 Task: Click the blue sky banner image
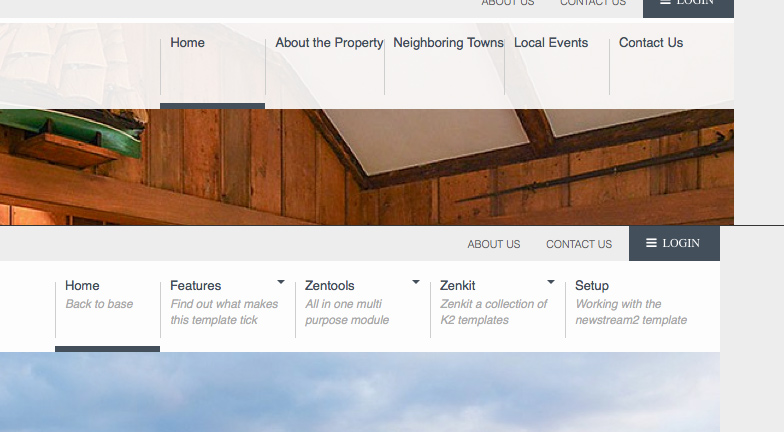click(x=360, y=392)
